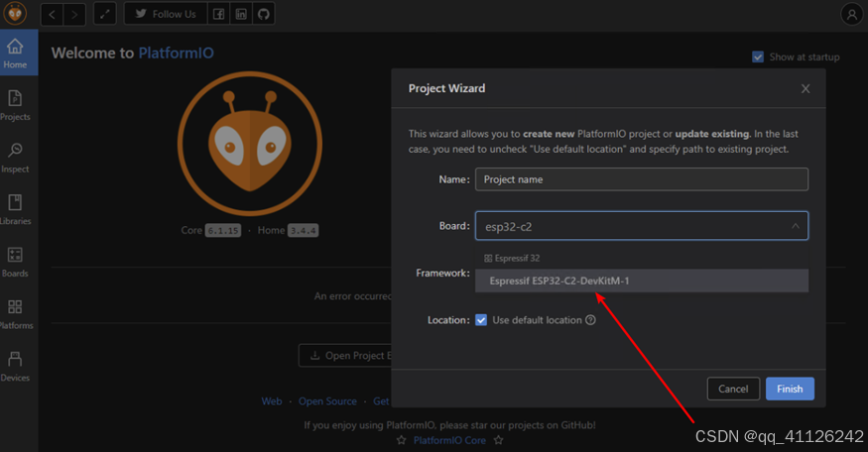868x452 pixels.
Task: Open the PlatformIO Core GitHub link
Action: point(449,440)
